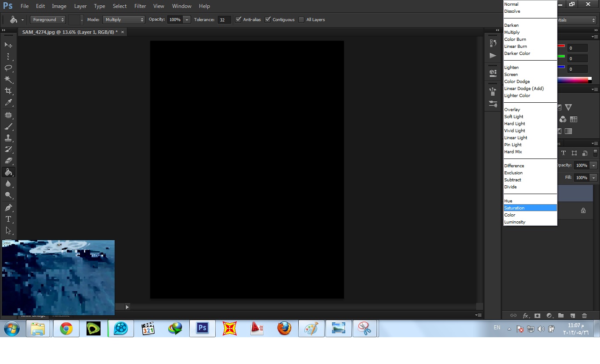Select Luminosity in the open blending dropdown
Image resolution: width=600 pixels, height=364 pixels.
(515, 222)
